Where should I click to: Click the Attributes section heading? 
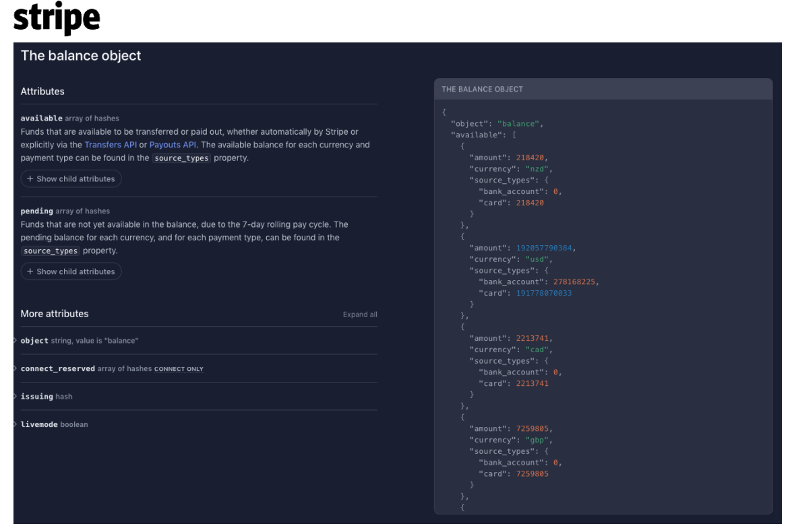coord(42,92)
